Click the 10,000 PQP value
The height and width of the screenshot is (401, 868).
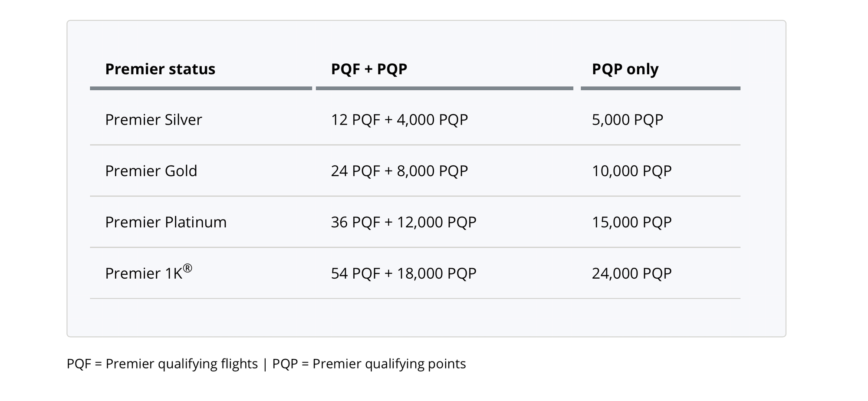click(x=632, y=171)
